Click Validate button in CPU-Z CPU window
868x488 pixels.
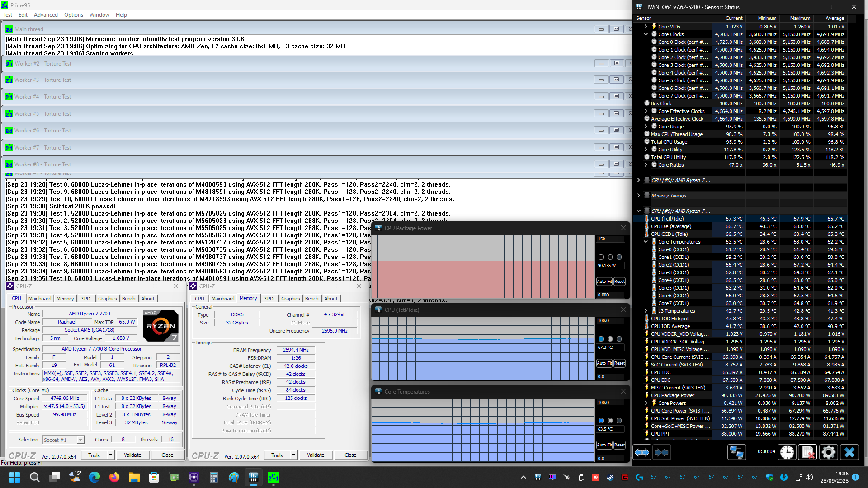click(132, 455)
